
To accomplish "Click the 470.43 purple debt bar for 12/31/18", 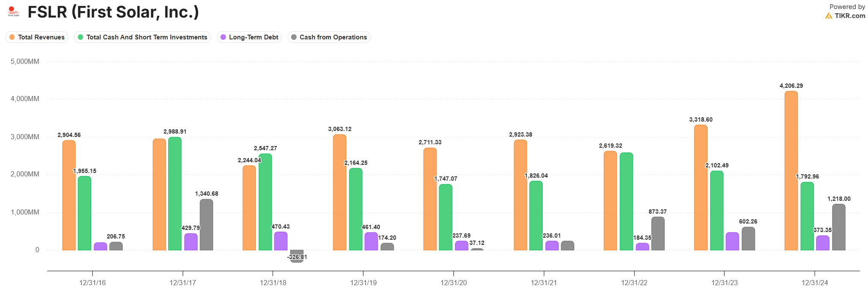I will tap(281, 241).
